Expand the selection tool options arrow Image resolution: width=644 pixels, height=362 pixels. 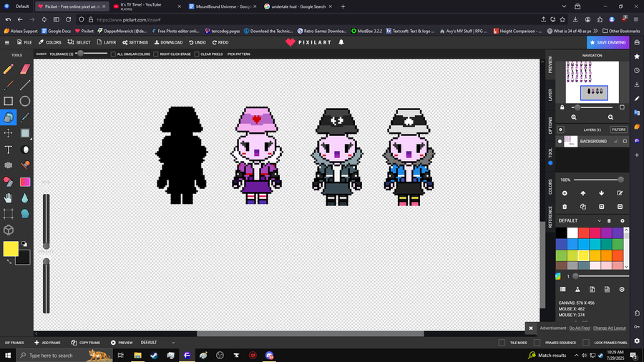(31, 139)
